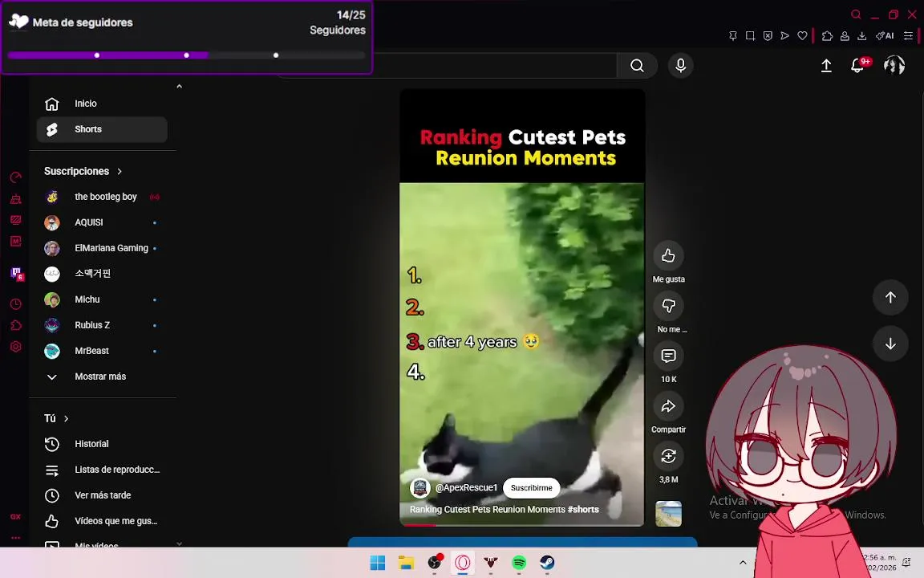Click the Suscribirme button
The height and width of the screenshot is (578, 924).
click(532, 488)
